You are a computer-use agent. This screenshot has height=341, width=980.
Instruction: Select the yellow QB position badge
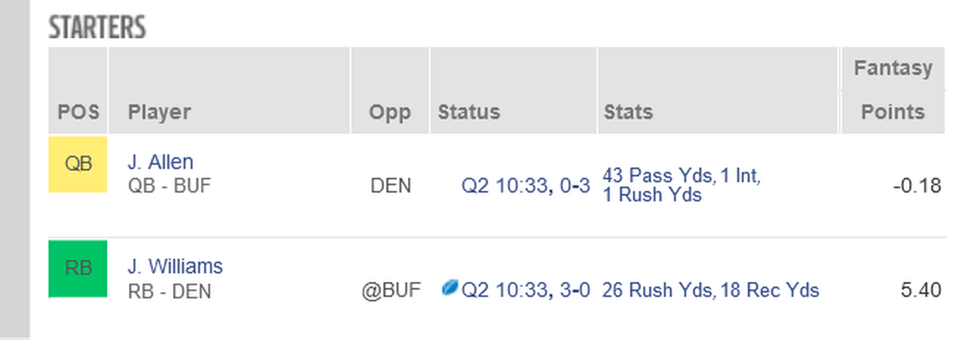coord(78,164)
